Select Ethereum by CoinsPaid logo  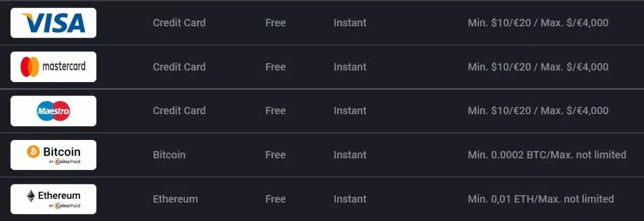click(53, 199)
